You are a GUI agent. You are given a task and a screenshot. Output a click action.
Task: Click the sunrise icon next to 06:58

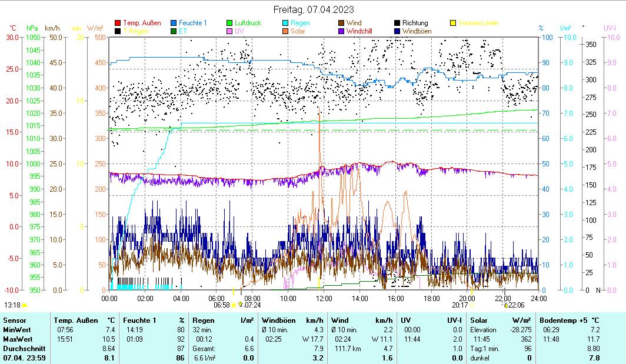click(234, 305)
